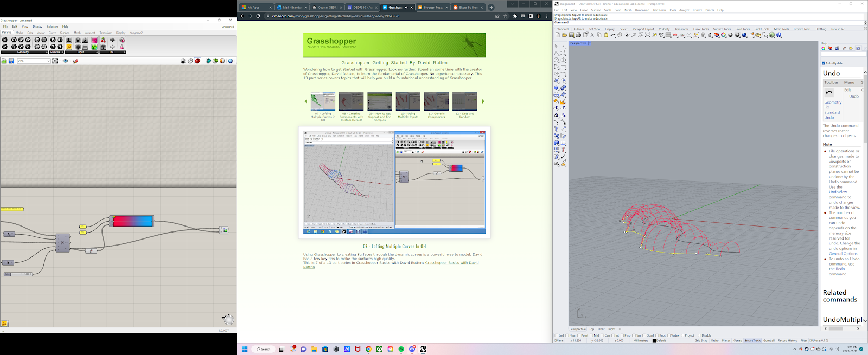Screen dimensions: 868x355
Task: Click the color wheel icon in Help panel
Action: point(824,48)
